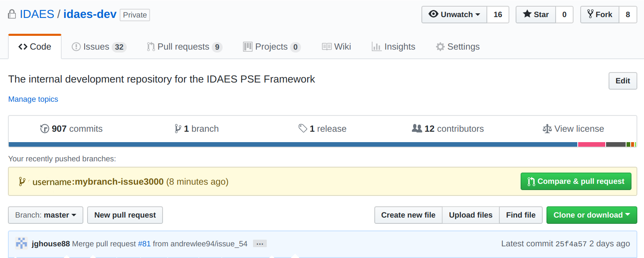Switch to the Pull requests tab

click(x=185, y=47)
